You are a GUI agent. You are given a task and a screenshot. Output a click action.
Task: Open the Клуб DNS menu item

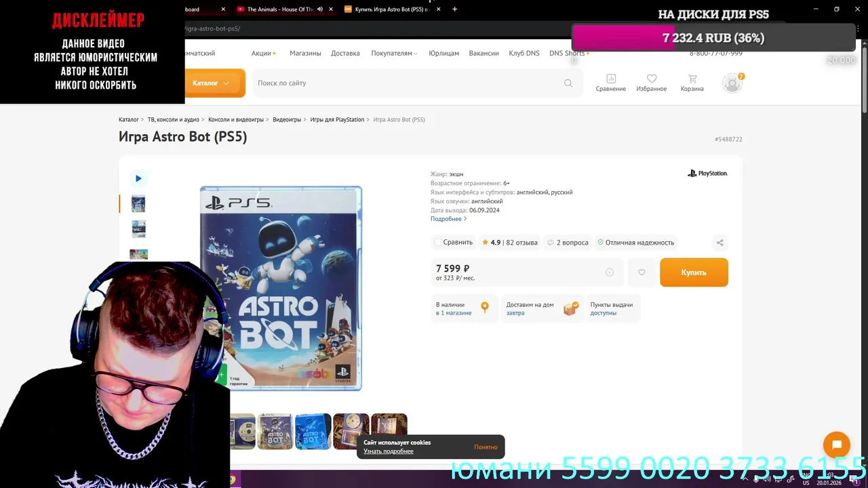coord(524,53)
